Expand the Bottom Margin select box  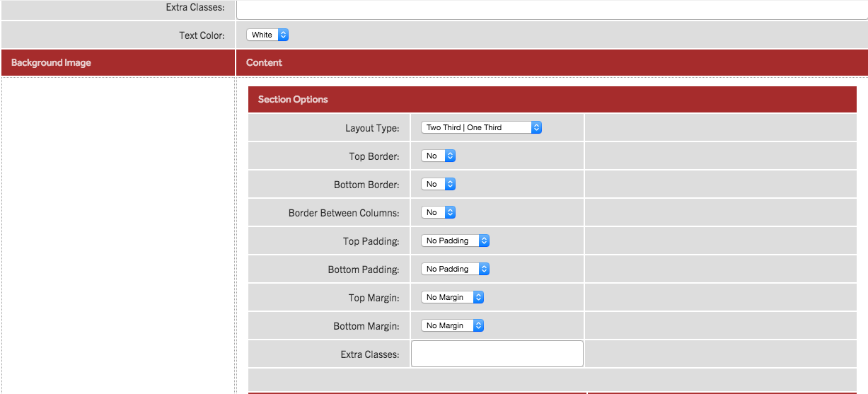[x=452, y=325]
